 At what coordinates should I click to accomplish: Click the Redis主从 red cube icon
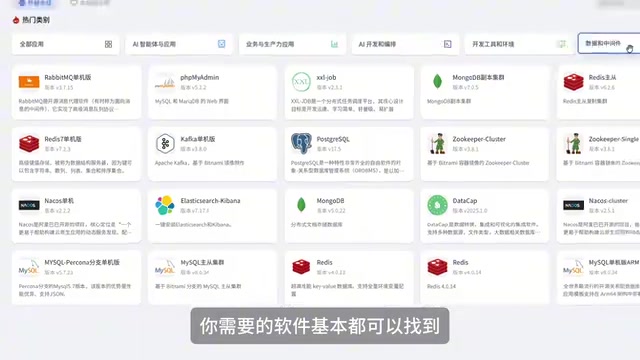573,82
